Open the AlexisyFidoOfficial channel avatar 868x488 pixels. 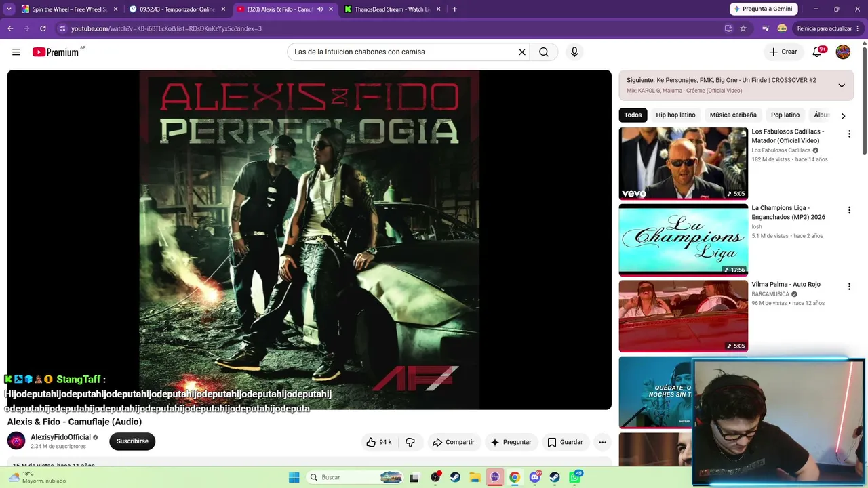tap(16, 441)
